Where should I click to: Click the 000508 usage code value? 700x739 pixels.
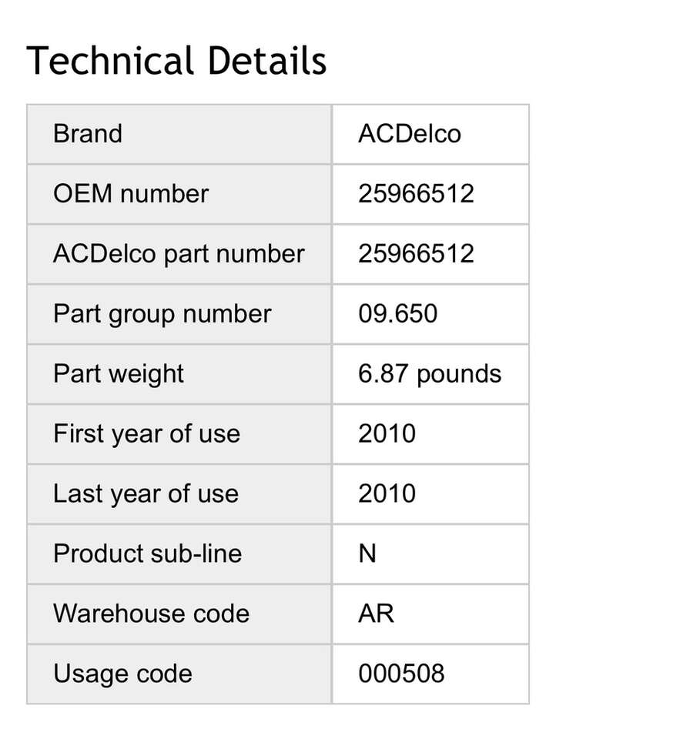[x=401, y=674]
